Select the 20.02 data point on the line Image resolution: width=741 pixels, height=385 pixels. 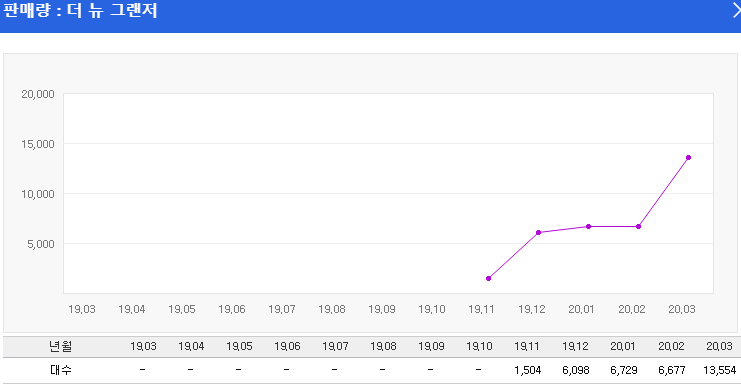click(638, 227)
